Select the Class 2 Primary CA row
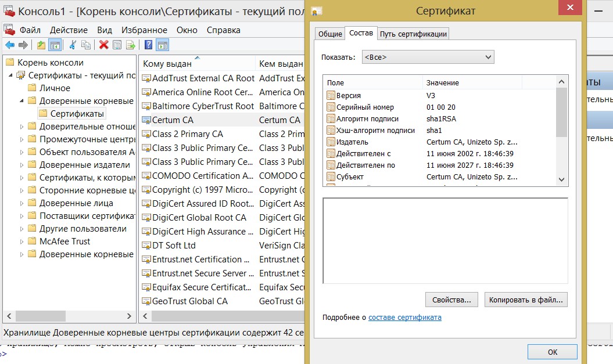This screenshot has height=364, width=613. tap(223, 134)
